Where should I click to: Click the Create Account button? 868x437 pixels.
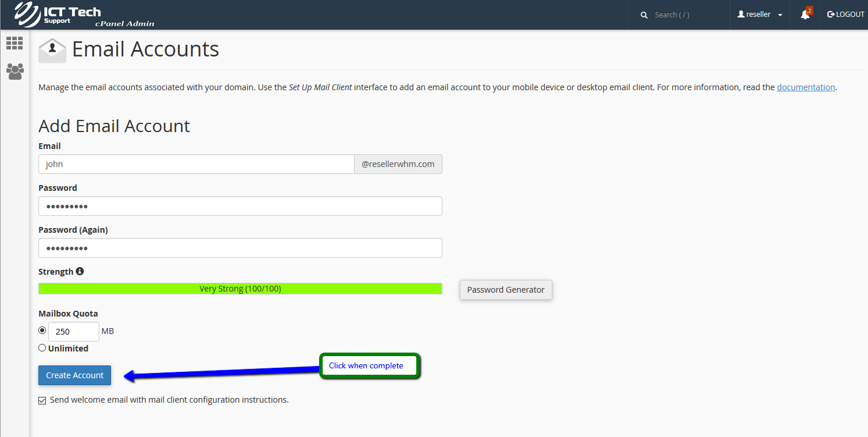point(74,375)
